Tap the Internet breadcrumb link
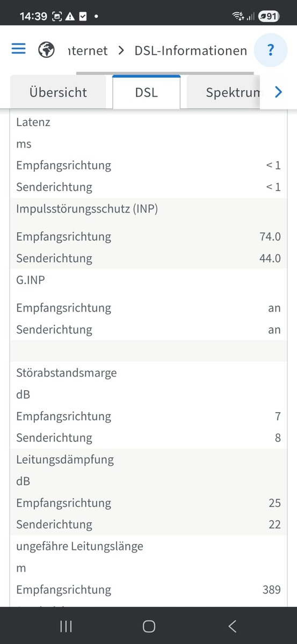Screen dimensions: 297x644 [x=88, y=50]
